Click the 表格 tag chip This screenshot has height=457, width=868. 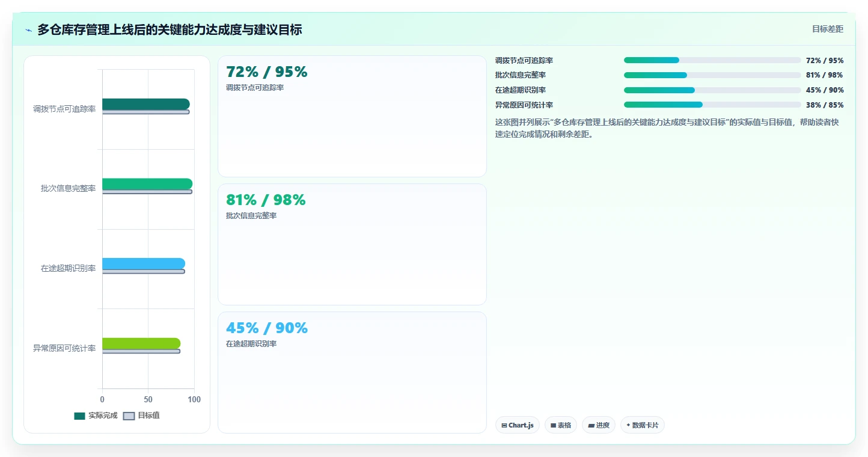[x=560, y=425]
